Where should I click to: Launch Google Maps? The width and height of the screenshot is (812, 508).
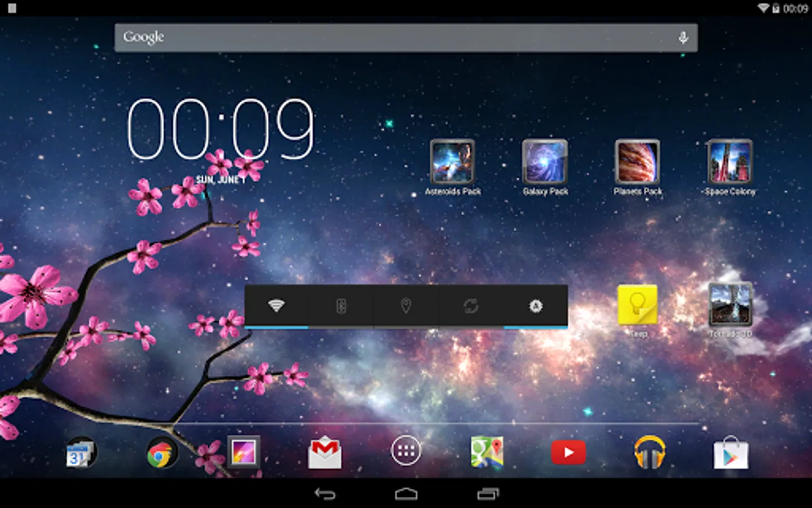click(x=487, y=452)
